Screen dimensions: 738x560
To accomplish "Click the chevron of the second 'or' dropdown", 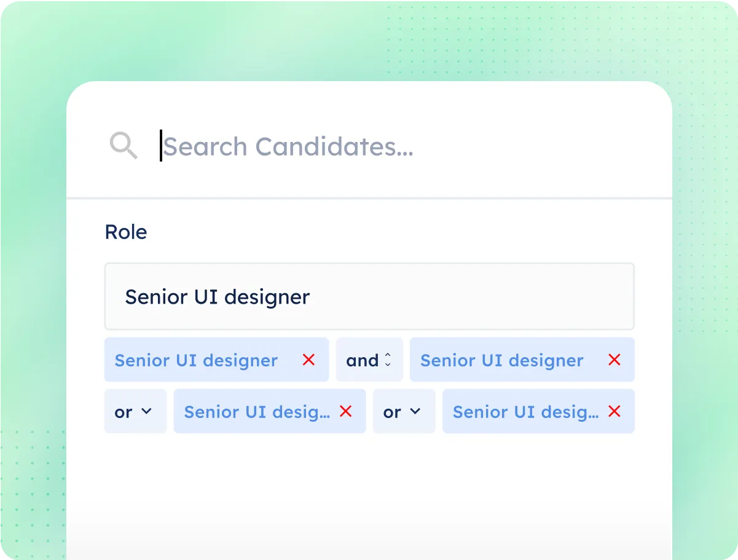I will [415, 411].
